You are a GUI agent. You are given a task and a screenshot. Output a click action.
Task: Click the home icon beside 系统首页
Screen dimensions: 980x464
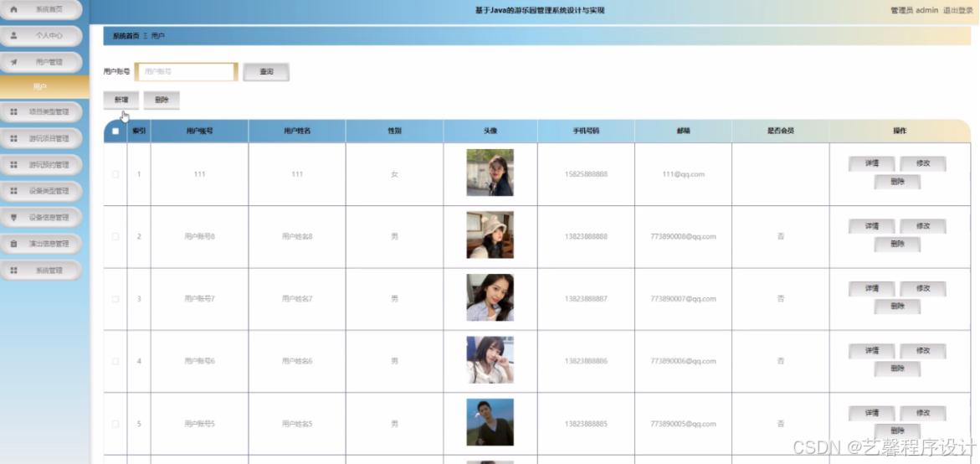13,9
